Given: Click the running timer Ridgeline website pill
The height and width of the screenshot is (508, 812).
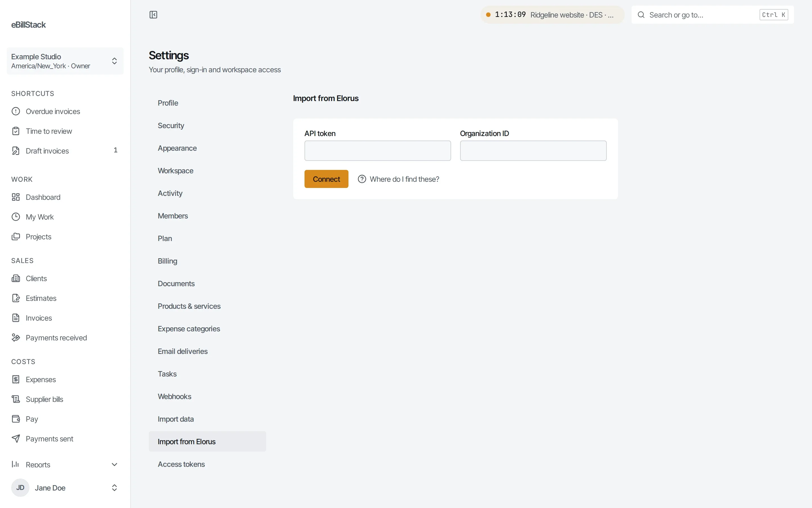Looking at the screenshot, I should click(552, 15).
